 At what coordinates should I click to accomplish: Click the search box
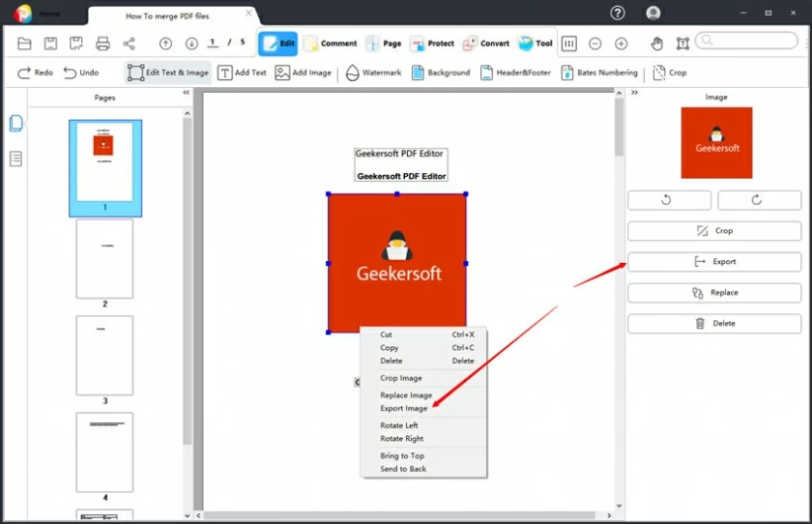tap(746, 41)
